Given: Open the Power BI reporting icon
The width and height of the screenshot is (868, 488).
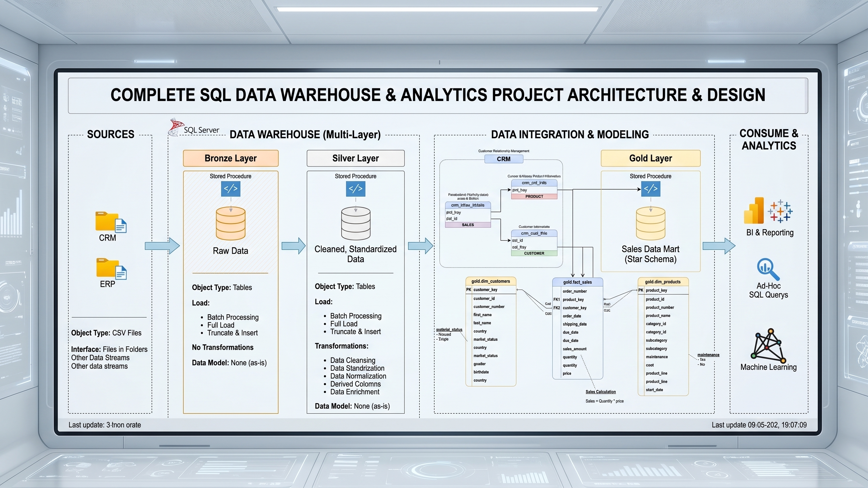Looking at the screenshot, I should click(754, 211).
